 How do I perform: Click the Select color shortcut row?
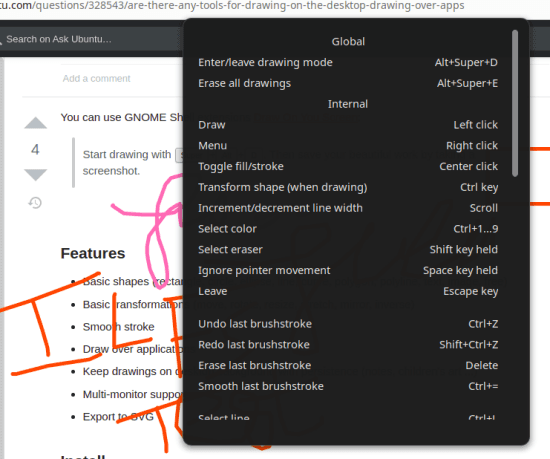348,229
